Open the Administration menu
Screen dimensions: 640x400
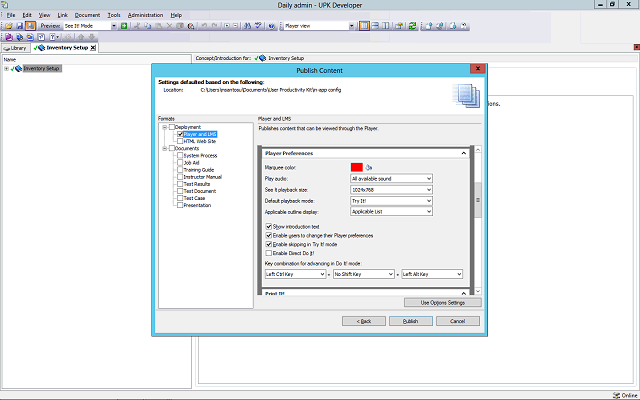(x=145, y=15)
